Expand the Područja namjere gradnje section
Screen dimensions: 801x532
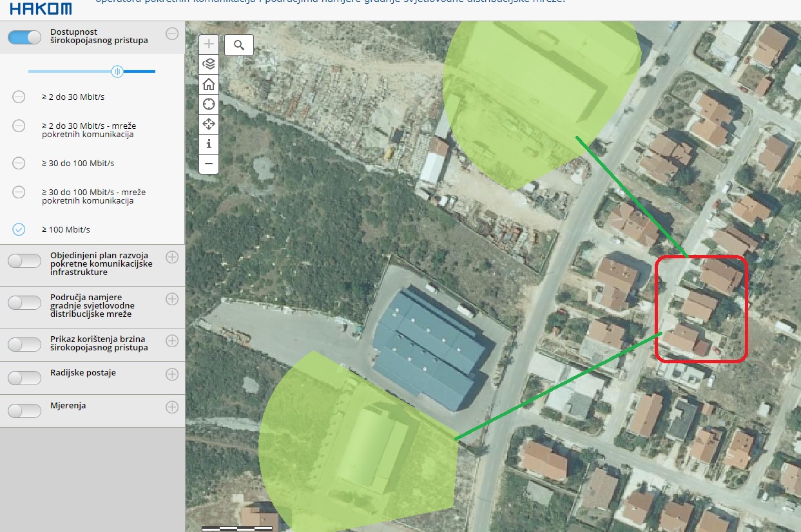coord(172,299)
